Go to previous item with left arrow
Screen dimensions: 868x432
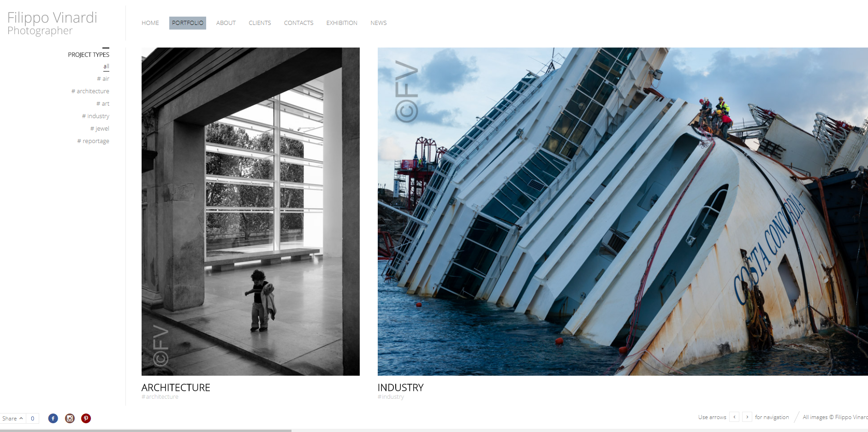(x=734, y=417)
